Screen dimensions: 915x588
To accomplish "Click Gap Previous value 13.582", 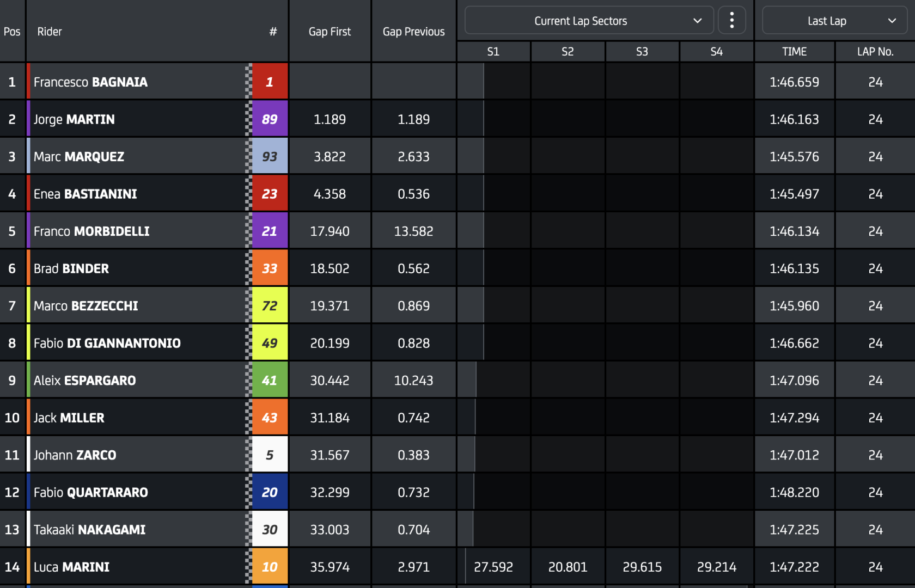I will click(x=414, y=231).
